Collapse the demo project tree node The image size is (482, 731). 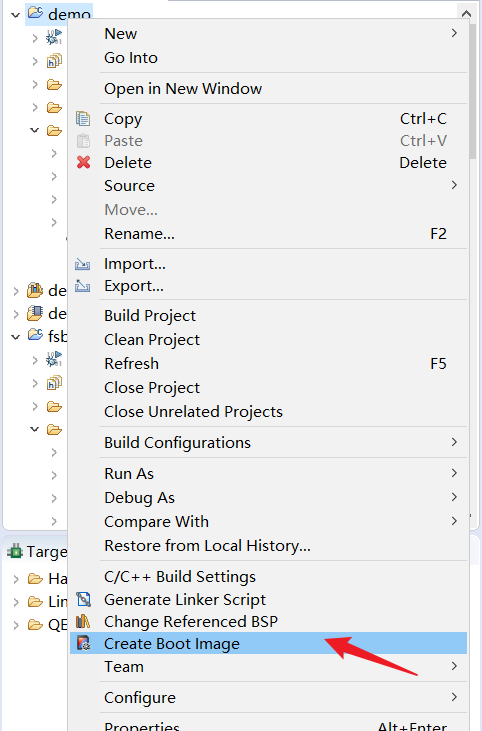pyautogui.click(x=15, y=14)
